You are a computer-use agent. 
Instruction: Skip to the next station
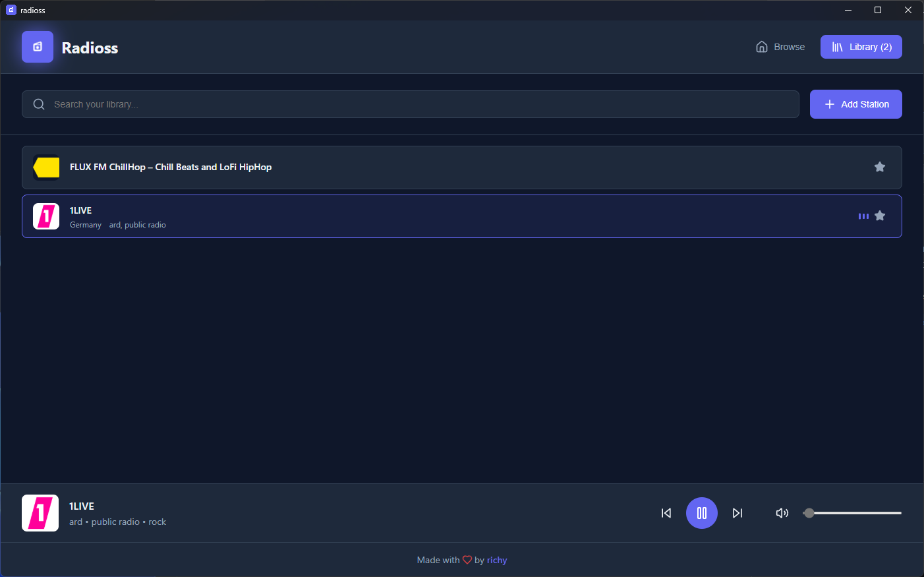[x=737, y=513]
